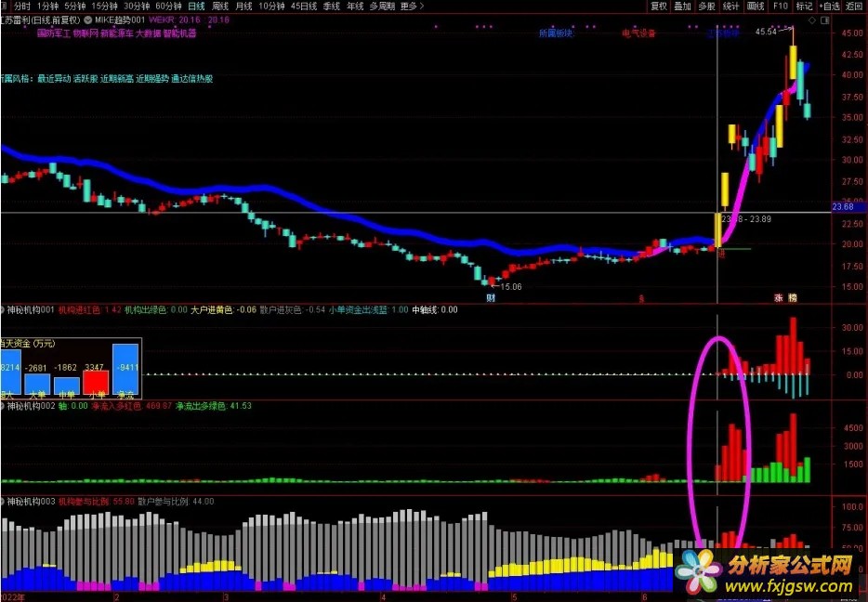Click the 净流 bar showing -9411

(x=125, y=369)
